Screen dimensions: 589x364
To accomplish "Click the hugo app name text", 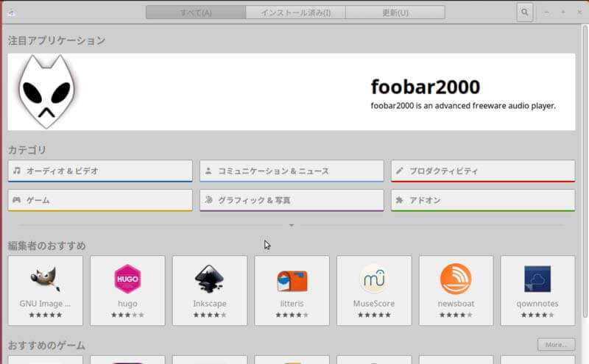I will 127,304.
